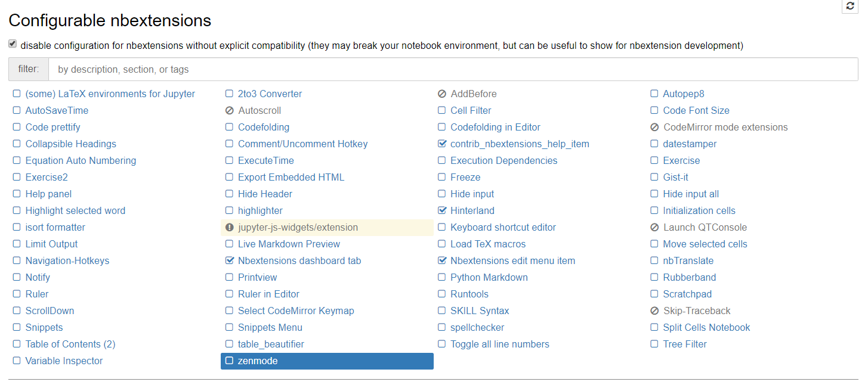Click the forbidden icon beside CodeMirror mode extensions
Image resolution: width=868 pixels, height=391 pixels.
[x=654, y=128]
